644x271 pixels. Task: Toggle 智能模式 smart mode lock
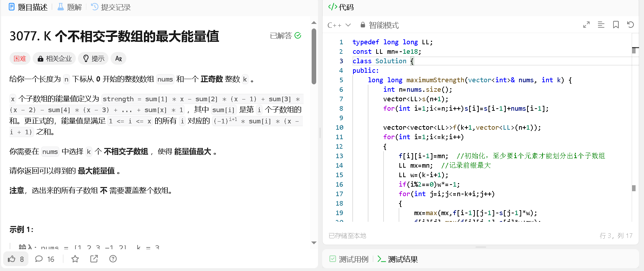(379, 25)
